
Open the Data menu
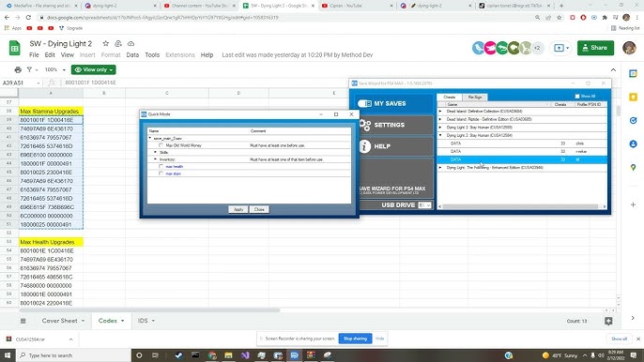[132, 55]
